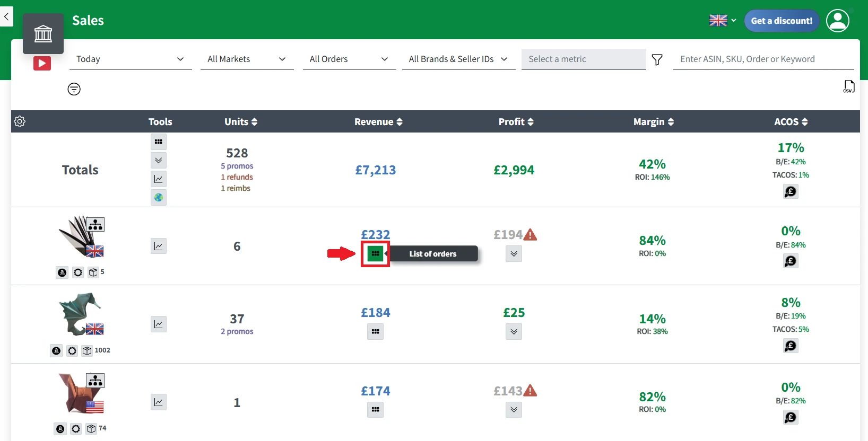Screen dimensions: 868x441
Task: Open the All Orders dropdown
Action: click(350, 59)
